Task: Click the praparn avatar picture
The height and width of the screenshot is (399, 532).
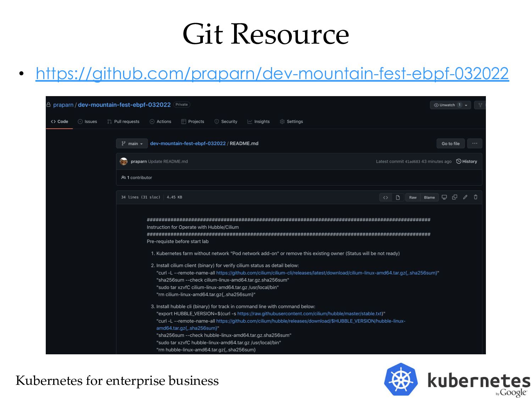Action: [124, 161]
